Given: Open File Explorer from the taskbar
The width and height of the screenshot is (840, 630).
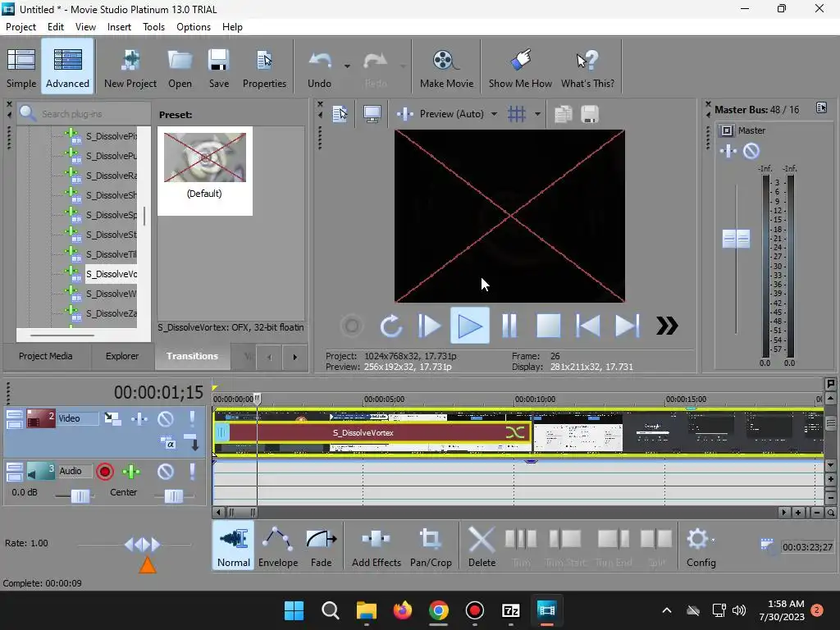Looking at the screenshot, I should [x=367, y=610].
